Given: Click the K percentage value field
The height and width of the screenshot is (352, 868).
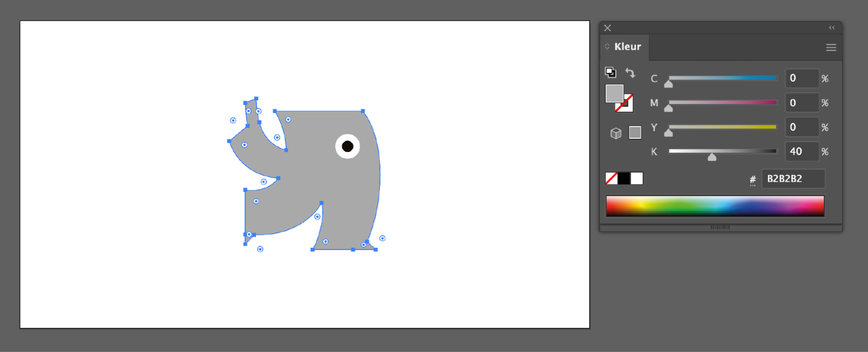Looking at the screenshot, I should (802, 151).
